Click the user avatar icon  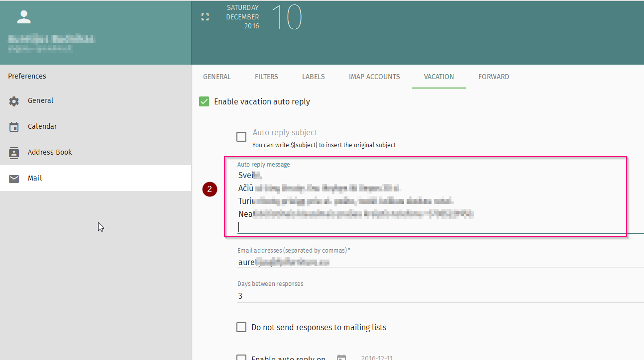24,17
